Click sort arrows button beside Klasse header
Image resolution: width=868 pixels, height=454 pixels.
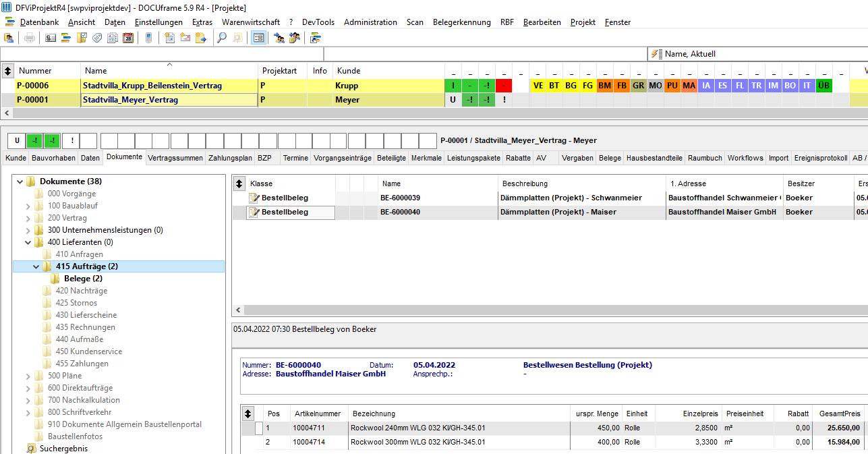tap(239, 183)
